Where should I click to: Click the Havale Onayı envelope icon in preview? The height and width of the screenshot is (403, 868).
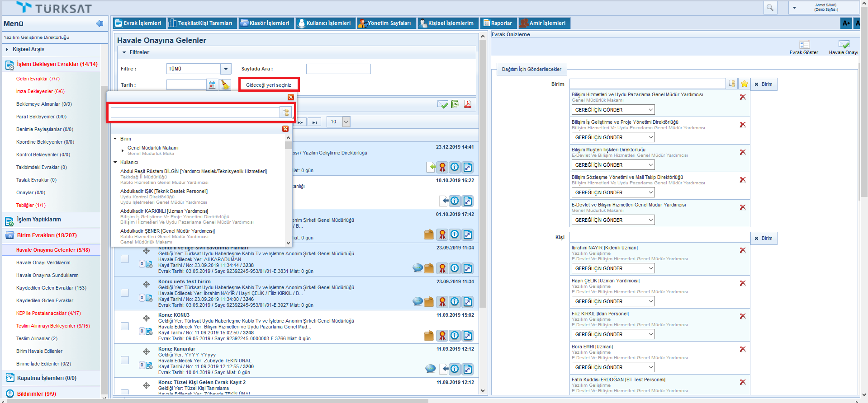[844, 45]
